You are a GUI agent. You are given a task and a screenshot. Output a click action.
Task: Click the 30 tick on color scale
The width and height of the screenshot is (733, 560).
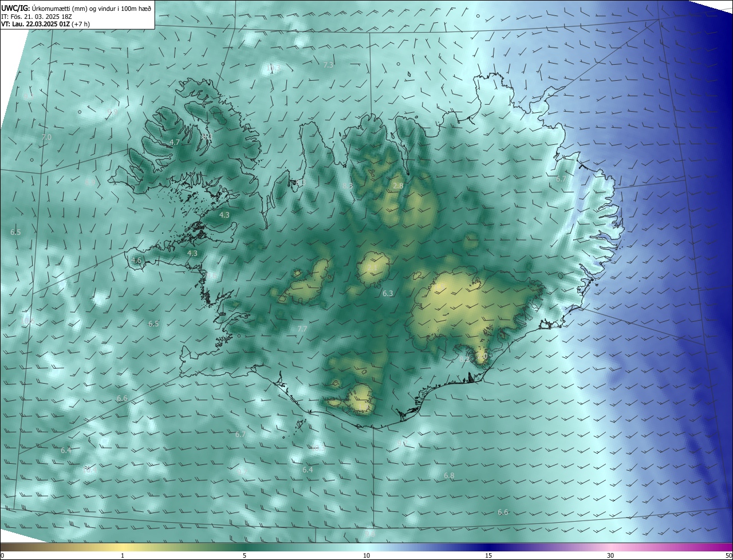[x=610, y=556]
